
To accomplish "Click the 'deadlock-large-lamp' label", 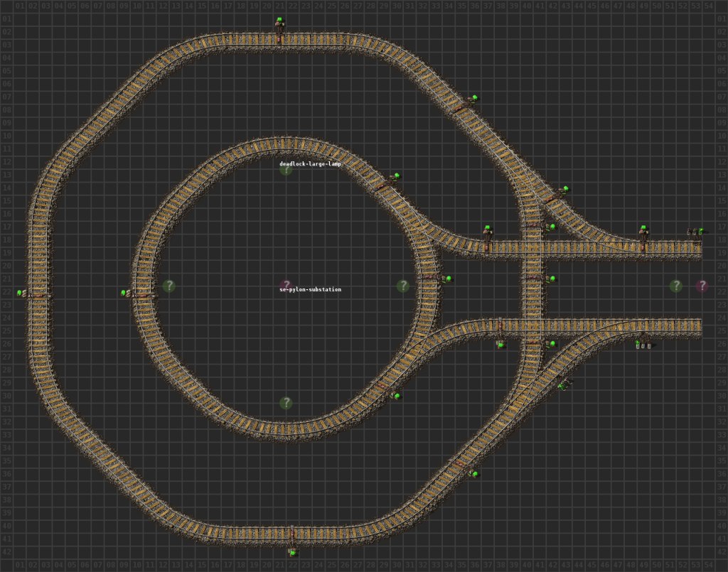I will click(310, 163).
